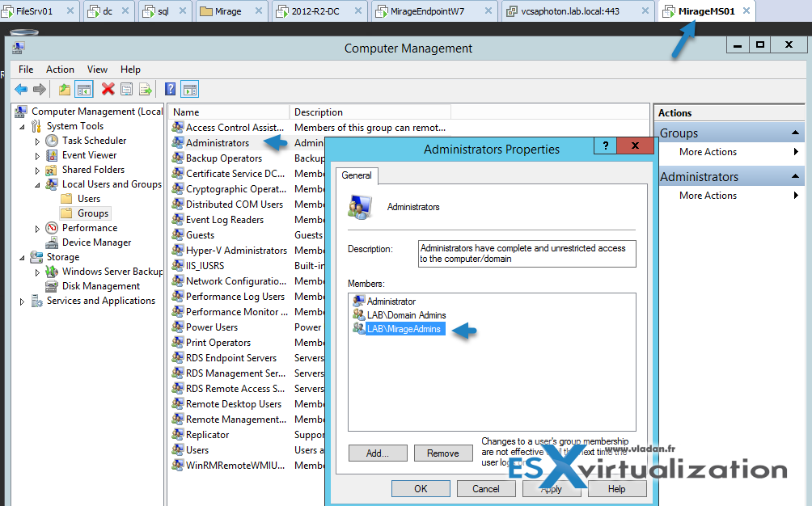Select the General tab in properties dialog
This screenshot has height=506, width=812.
[x=357, y=175]
